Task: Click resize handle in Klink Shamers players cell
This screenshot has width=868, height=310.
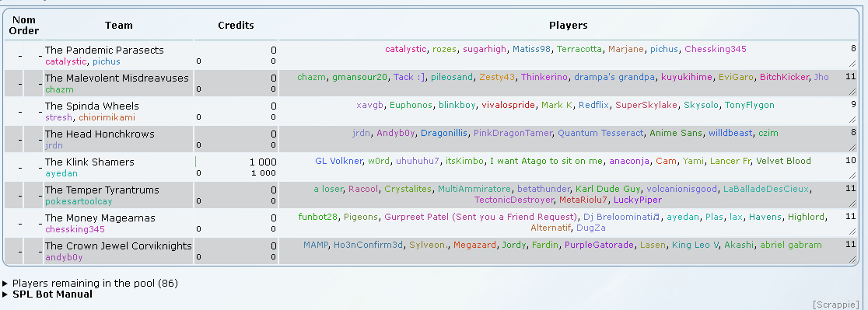Action: tap(852, 175)
